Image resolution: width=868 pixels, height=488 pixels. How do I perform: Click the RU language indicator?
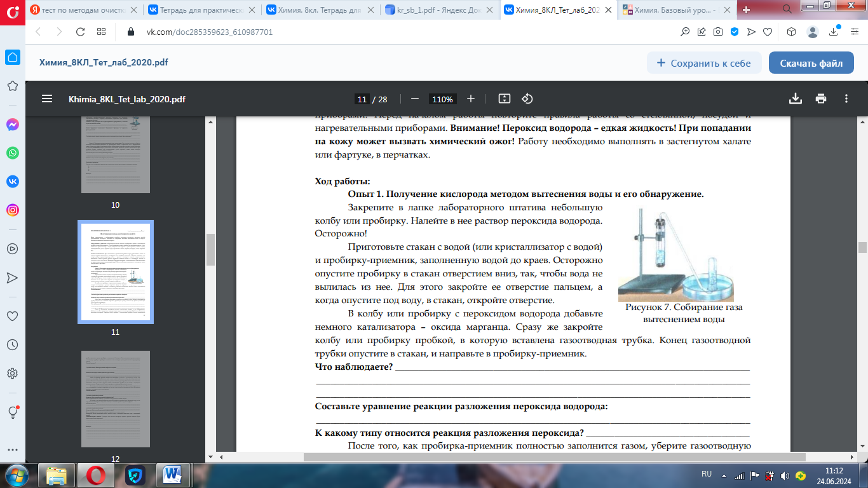point(707,474)
